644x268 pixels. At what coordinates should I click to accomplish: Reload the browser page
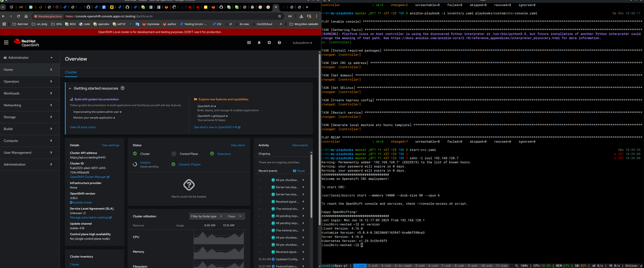[x=19, y=16]
